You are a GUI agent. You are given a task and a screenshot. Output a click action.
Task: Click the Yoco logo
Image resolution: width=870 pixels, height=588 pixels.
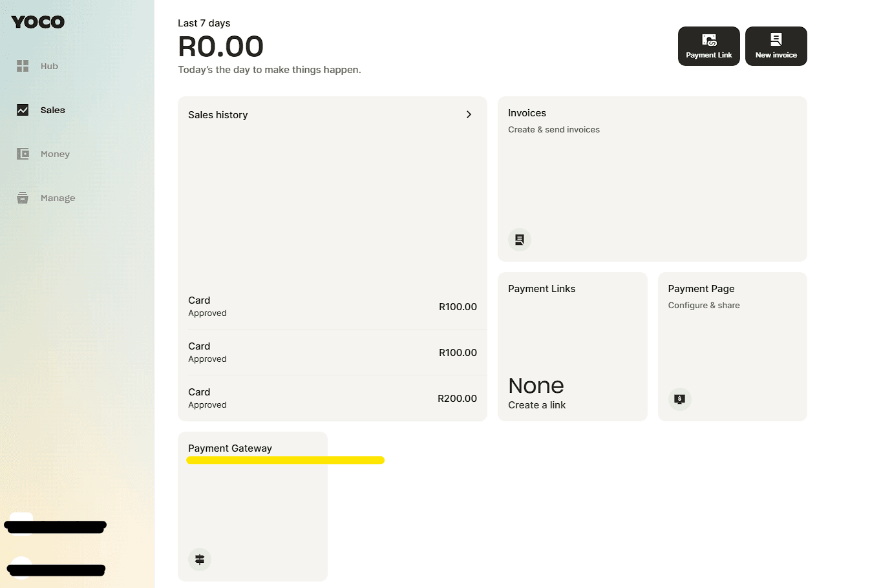(37, 21)
